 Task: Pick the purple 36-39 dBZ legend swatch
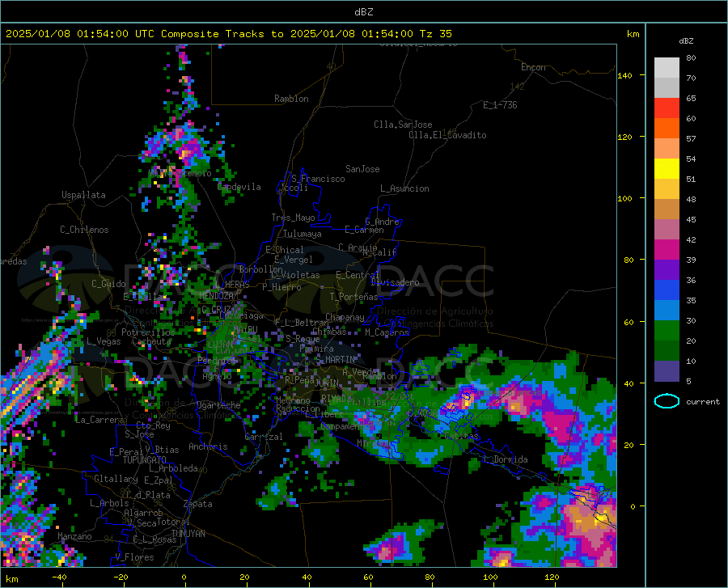coord(667,270)
